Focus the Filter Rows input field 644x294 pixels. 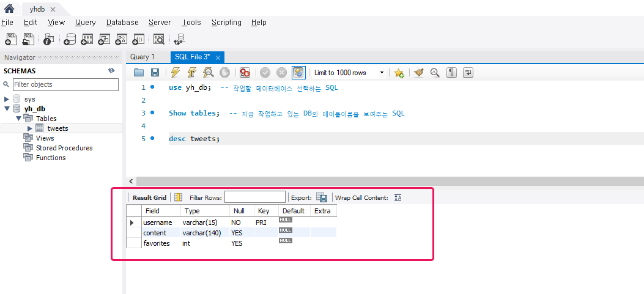pyautogui.click(x=255, y=197)
